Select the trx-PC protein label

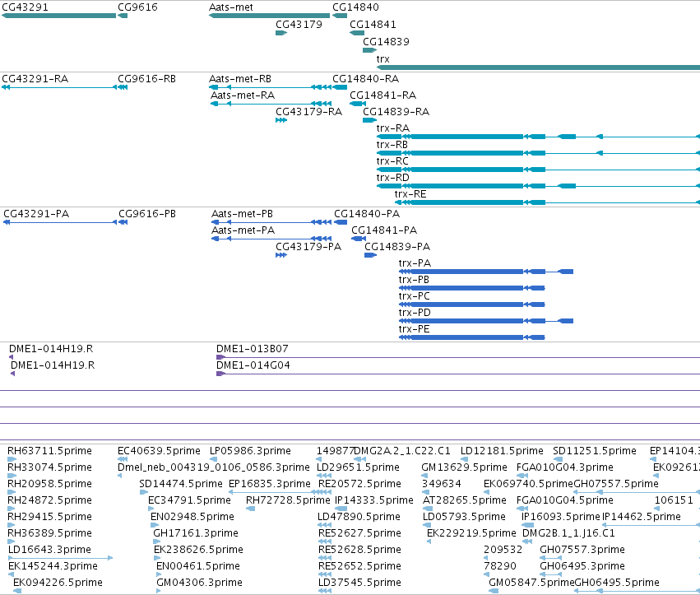(x=415, y=296)
